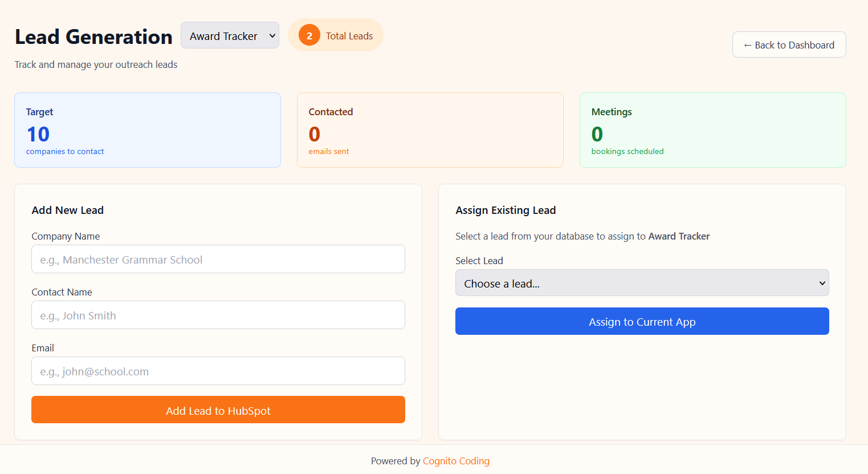Screen dimensions: 868x474
Task: Click into the Email input field
Action: pyautogui.click(x=218, y=371)
